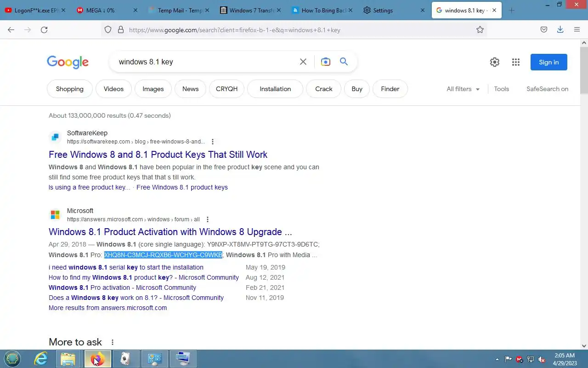The height and width of the screenshot is (368, 588).
Task: Switch to the LogonF**k.exe YouTube tab
Action: coord(35,10)
